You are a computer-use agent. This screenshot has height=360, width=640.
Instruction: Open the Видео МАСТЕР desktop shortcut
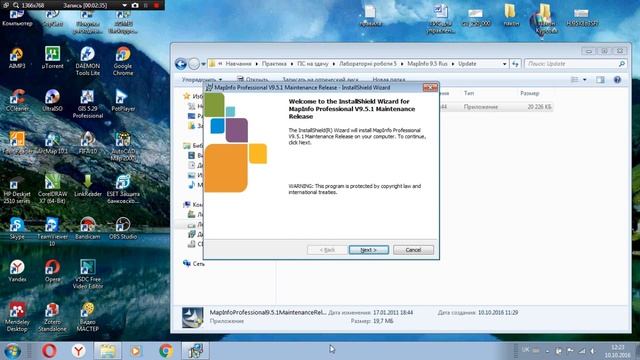[x=88, y=317]
